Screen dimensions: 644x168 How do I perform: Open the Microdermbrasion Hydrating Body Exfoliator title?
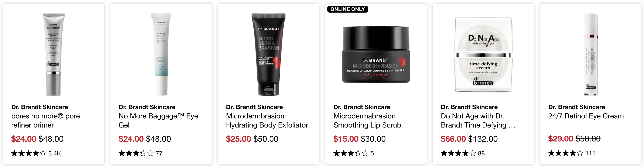[267, 121]
